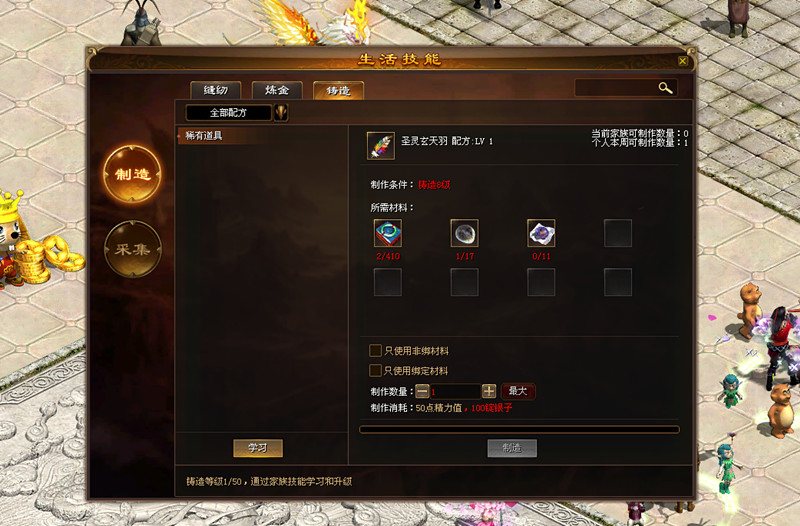Click the first empty slot in second material row
Image resolution: width=800 pixels, height=526 pixels.
click(388, 282)
